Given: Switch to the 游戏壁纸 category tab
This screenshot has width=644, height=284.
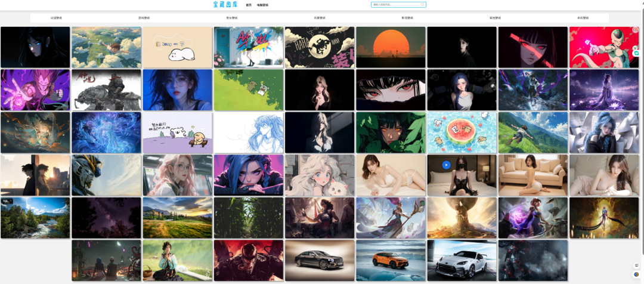Looking at the screenshot, I should tap(144, 18).
